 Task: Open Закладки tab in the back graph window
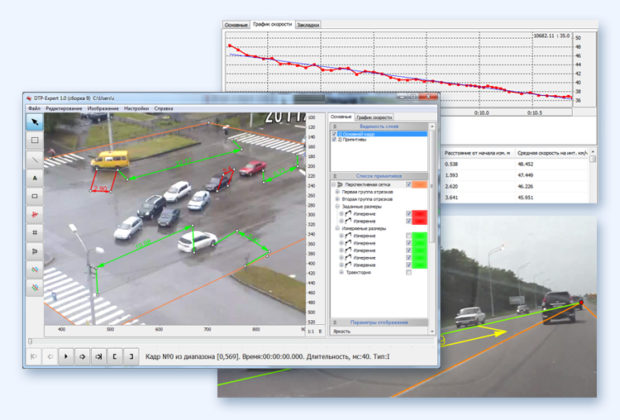click(308, 25)
